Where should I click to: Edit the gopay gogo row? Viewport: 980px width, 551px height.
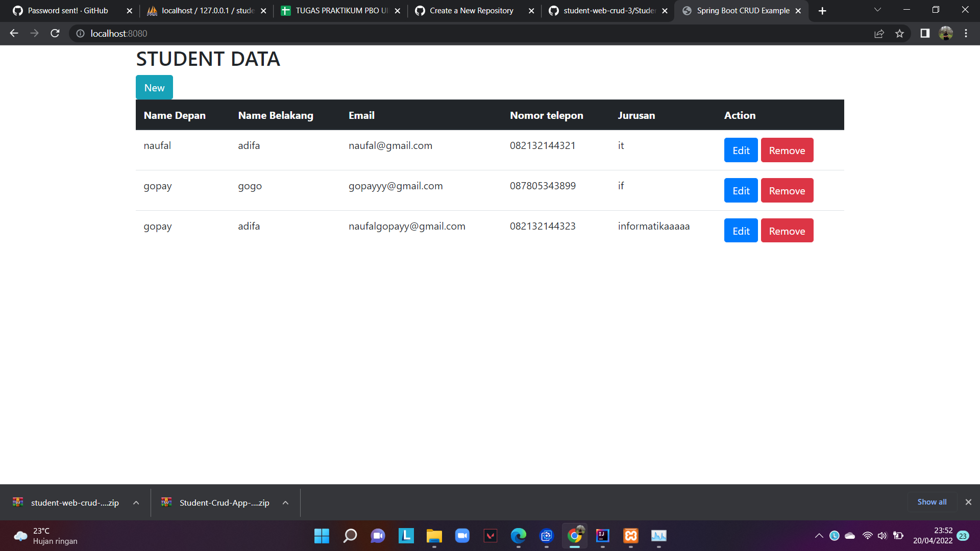[x=741, y=190]
